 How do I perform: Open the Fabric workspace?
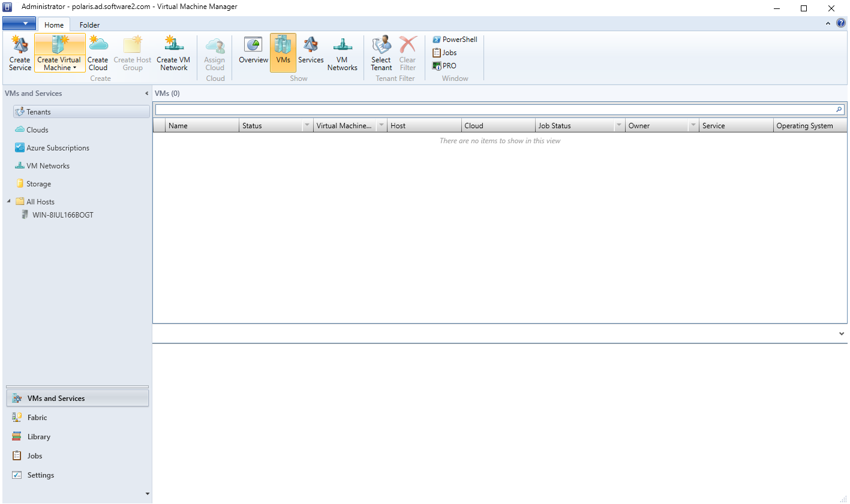[x=37, y=418]
